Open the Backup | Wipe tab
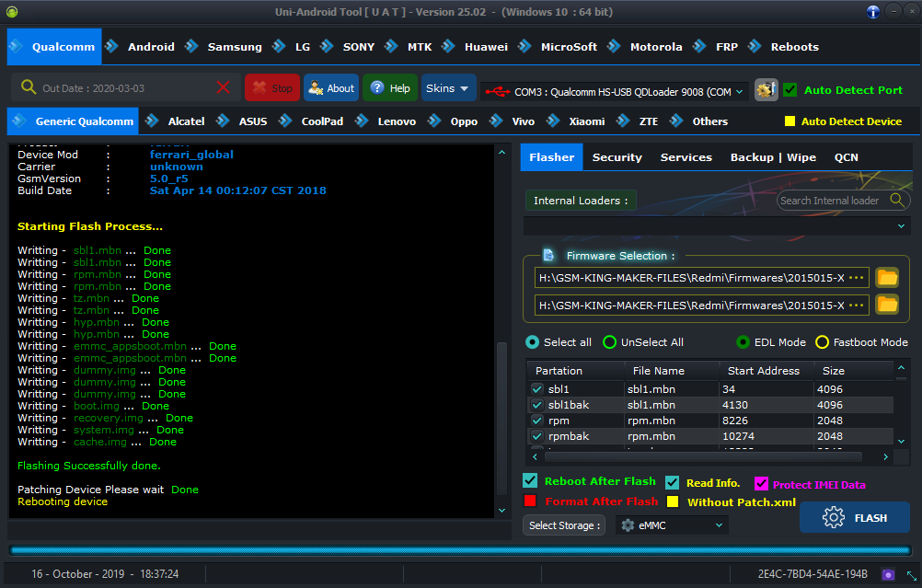The width and height of the screenshot is (922, 588). (773, 157)
